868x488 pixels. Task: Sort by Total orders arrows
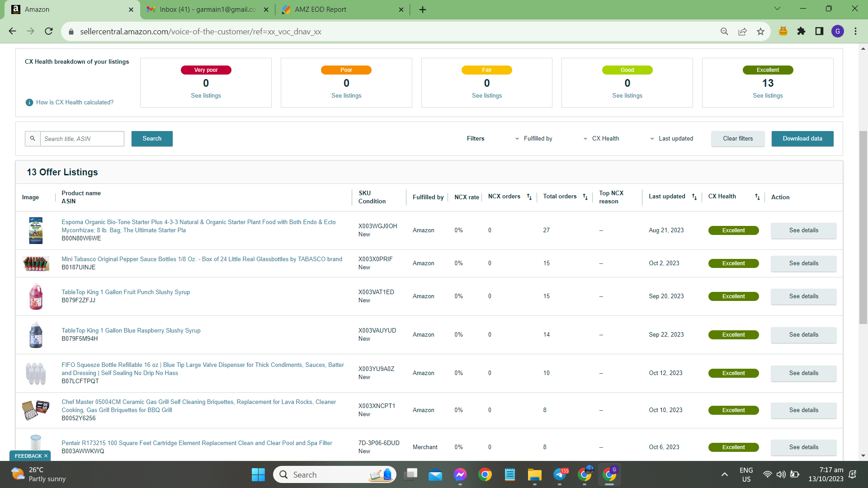click(585, 197)
